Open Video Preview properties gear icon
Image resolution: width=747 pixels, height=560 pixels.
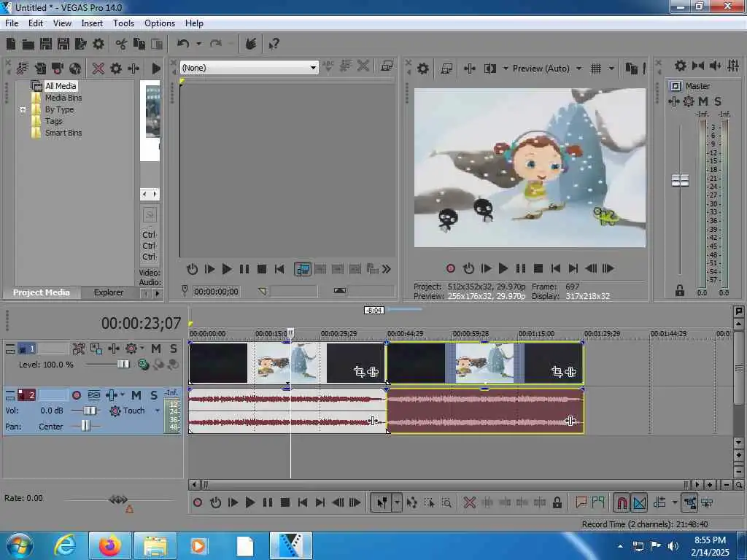tap(423, 69)
